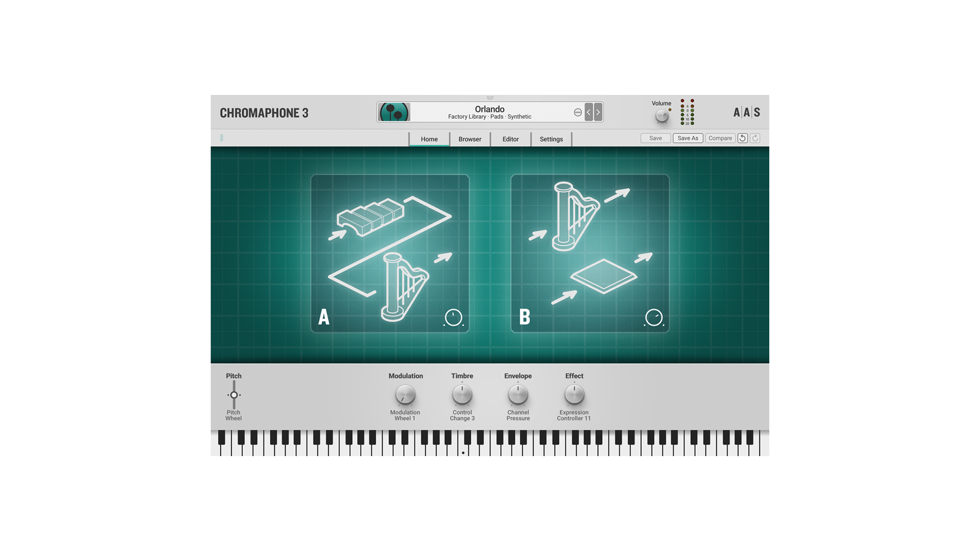Adjust the layer A volume dial

(453, 317)
